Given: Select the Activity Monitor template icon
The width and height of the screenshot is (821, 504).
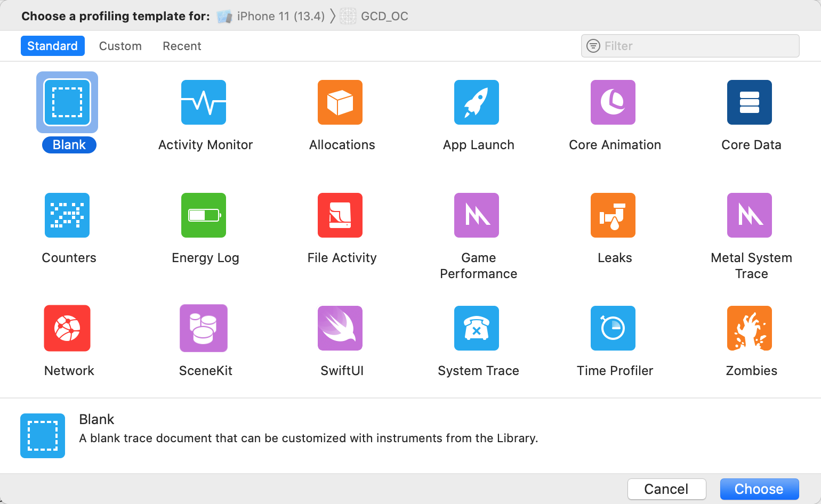Looking at the screenshot, I should [x=204, y=102].
